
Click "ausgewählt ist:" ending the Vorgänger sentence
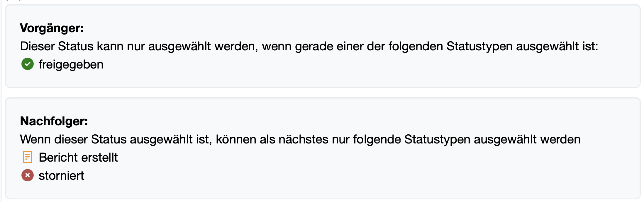[557, 46]
